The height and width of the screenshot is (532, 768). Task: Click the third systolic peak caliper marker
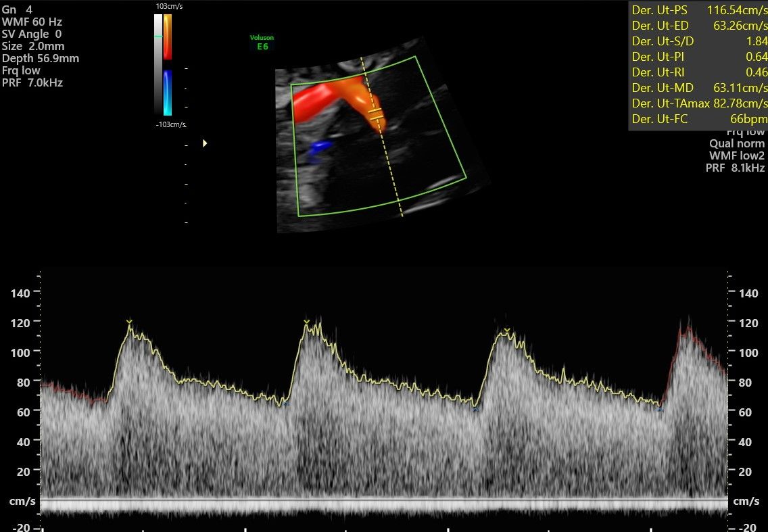[x=507, y=330]
